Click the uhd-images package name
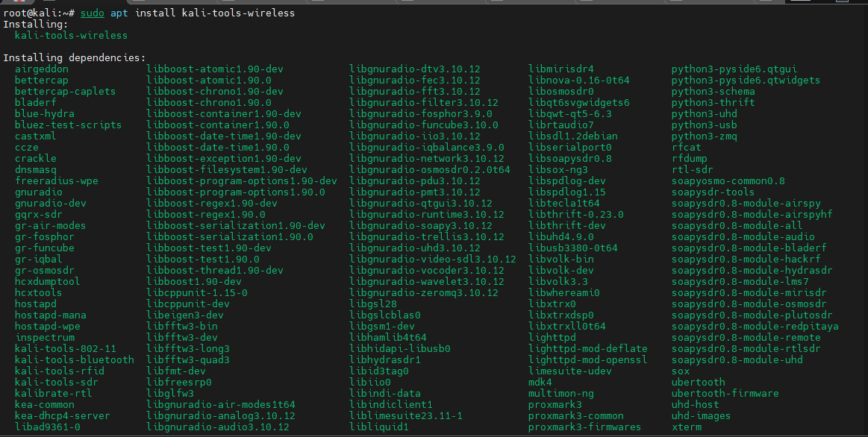 [x=701, y=415]
